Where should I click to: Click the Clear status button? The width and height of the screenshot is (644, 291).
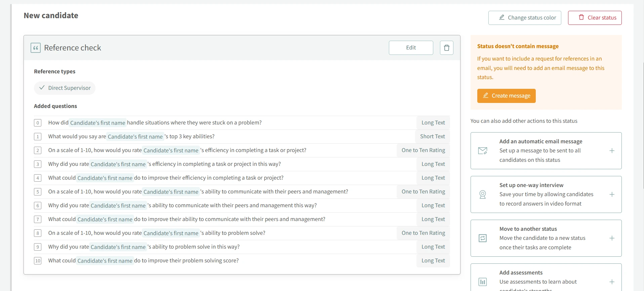pyautogui.click(x=595, y=18)
